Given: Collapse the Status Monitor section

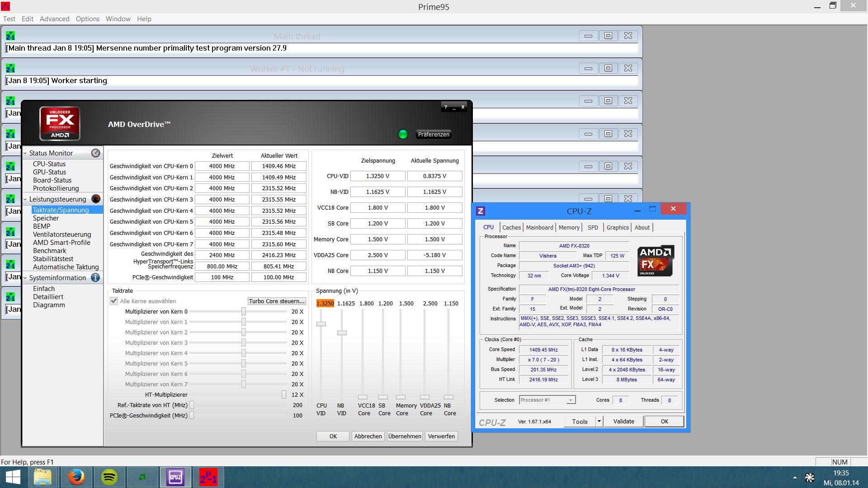Looking at the screenshot, I should tap(25, 154).
